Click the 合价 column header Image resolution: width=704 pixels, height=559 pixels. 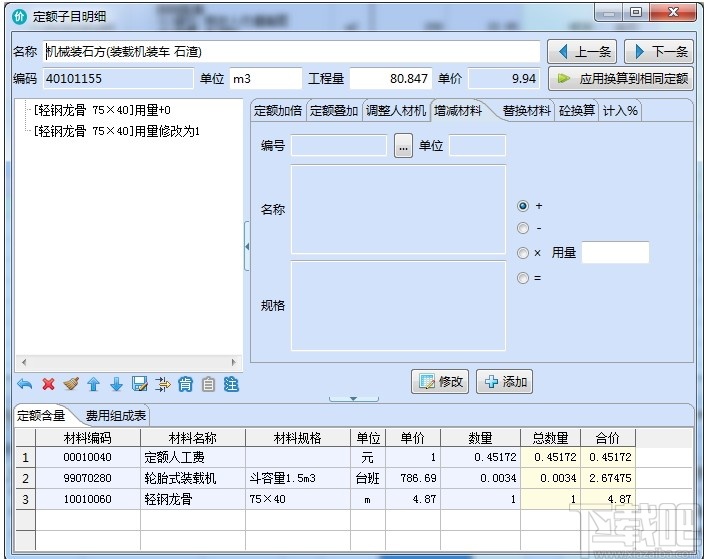coord(608,438)
